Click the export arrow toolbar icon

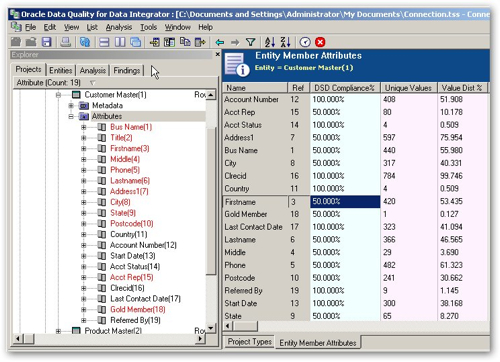click(200, 42)
